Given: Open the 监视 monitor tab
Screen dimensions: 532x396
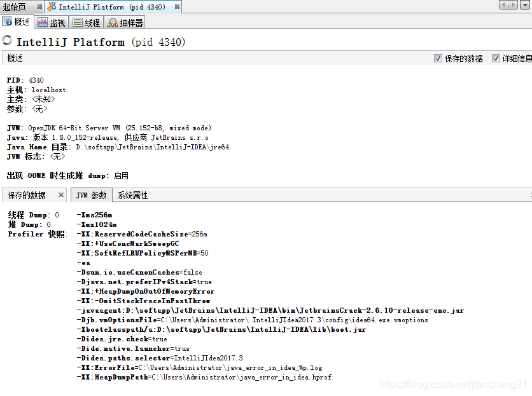Looking at the screenshot, I should (x=52, y=22).
